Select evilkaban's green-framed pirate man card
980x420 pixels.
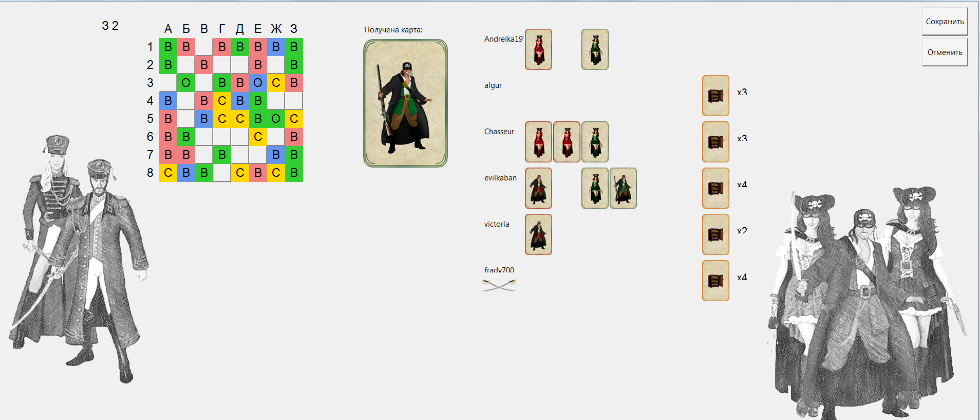623,188
